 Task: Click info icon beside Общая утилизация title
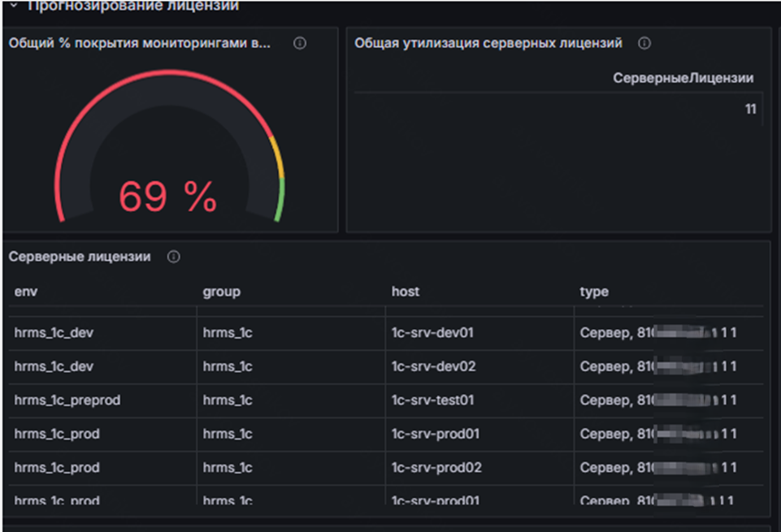[x=644, y=44]
